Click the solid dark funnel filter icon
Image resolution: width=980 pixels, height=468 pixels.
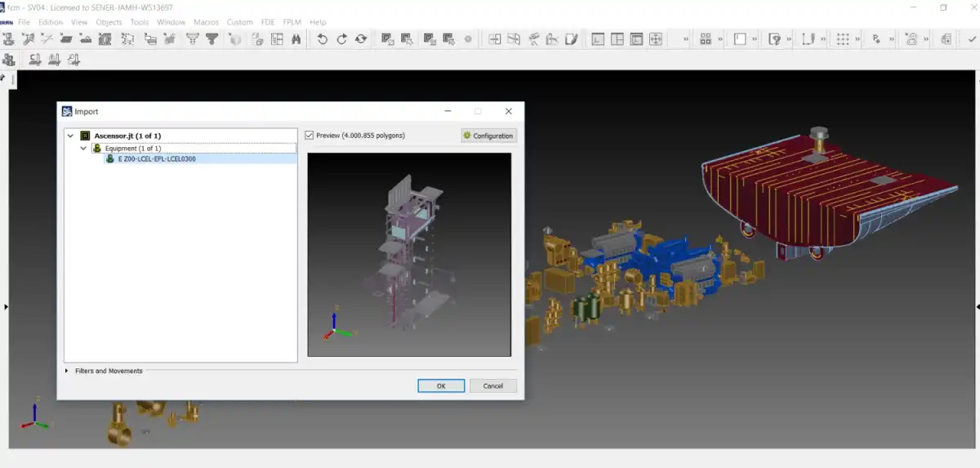pos(212,39)
